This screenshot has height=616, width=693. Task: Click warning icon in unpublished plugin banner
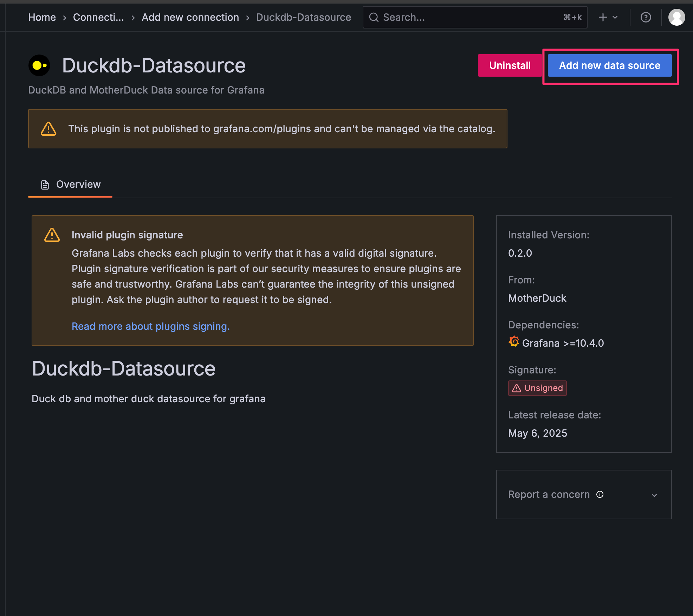(x=48, y=129)
